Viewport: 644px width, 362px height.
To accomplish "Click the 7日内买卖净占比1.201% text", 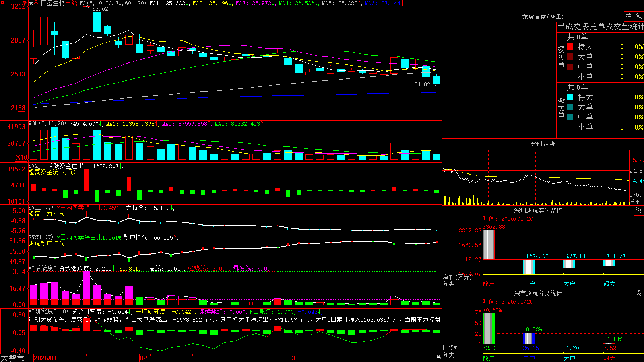I will point(89,238).
